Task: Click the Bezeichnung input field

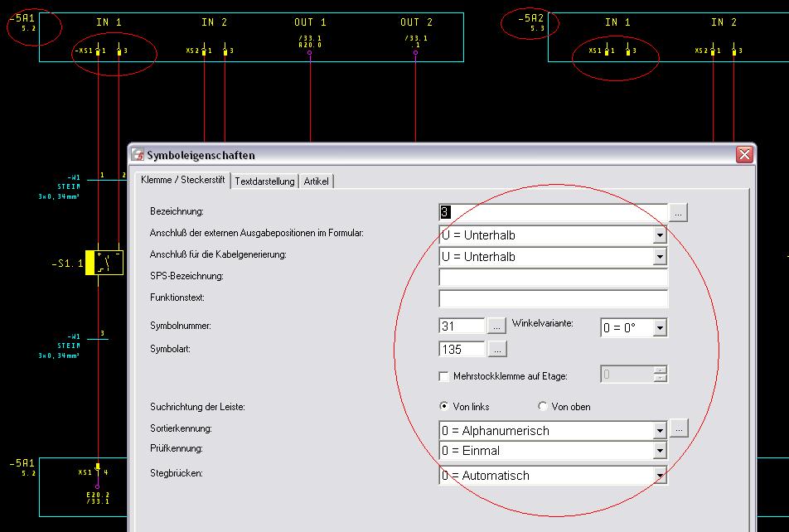Action: pos(553,212)
